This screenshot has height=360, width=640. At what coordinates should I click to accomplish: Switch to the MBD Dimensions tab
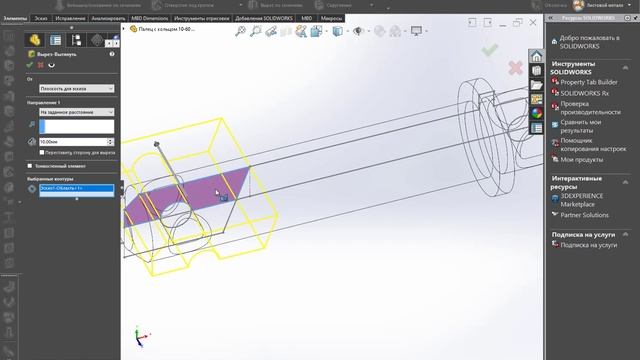[x=150, y=18]
